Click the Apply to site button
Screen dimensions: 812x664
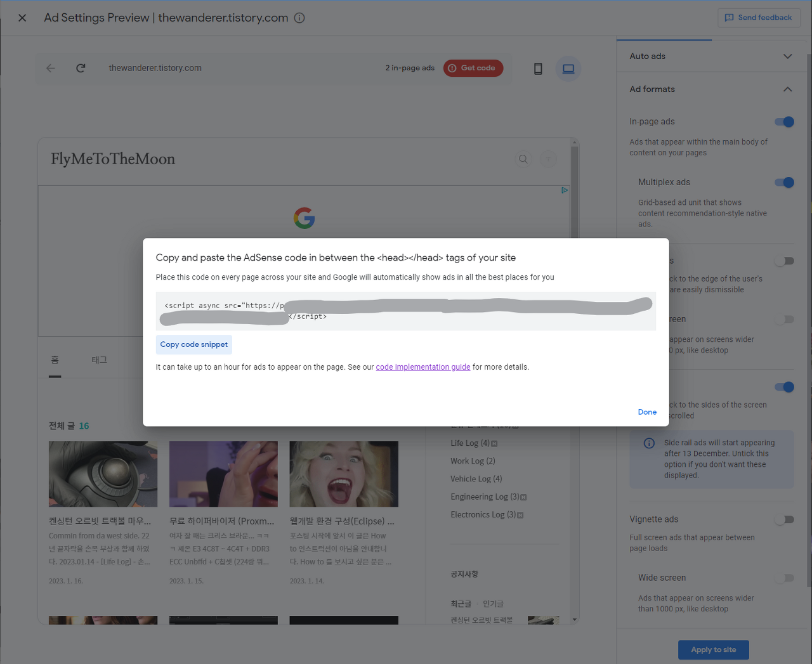(x=714, y=649)
